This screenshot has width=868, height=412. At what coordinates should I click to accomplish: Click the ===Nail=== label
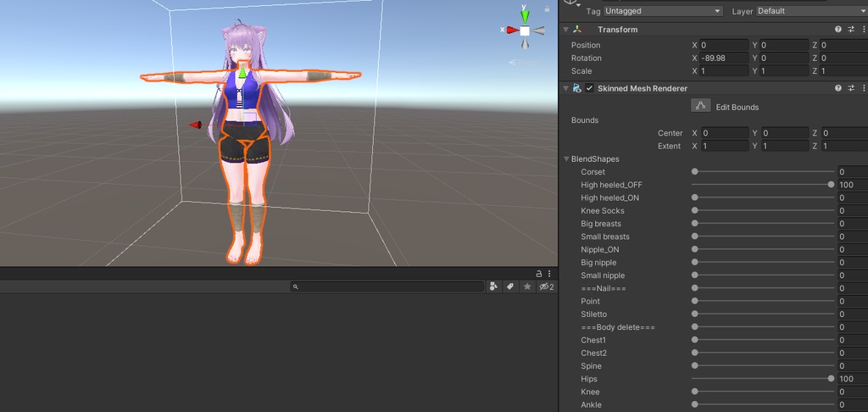click(604, 288)
